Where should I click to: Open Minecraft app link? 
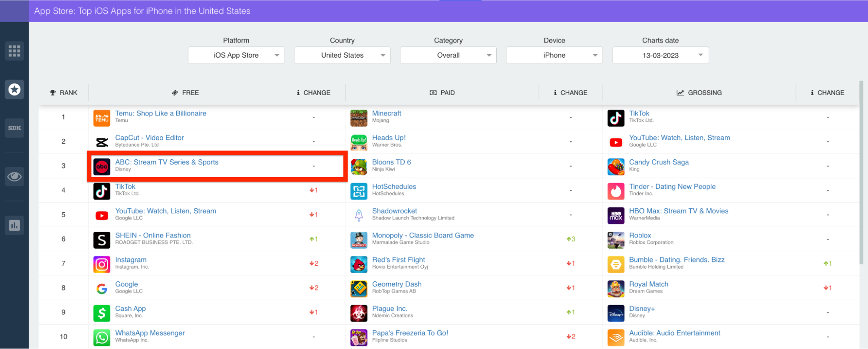pos(386,113)
